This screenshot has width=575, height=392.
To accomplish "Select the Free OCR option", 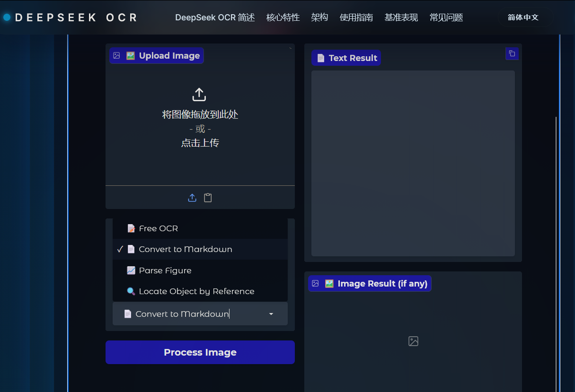I will coord(200,228).
